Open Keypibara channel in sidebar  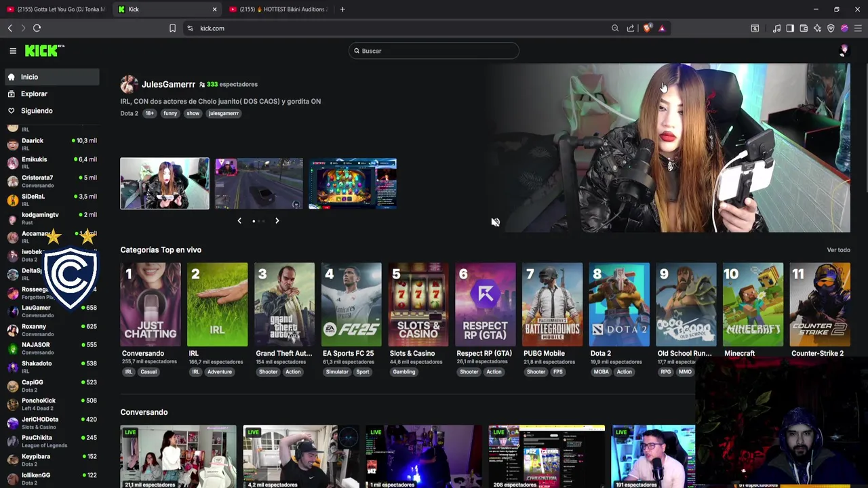[x=52, y=460]
